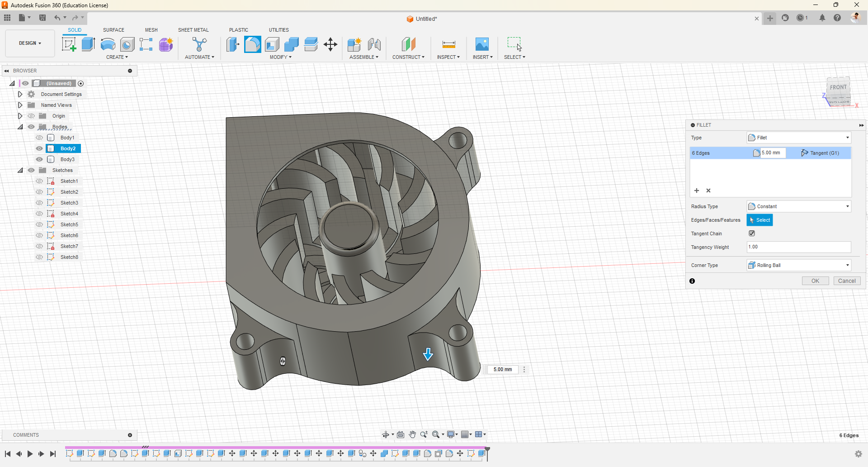Click the Insert image icon
Screen dimensions: 868x467
pos(482,44)
